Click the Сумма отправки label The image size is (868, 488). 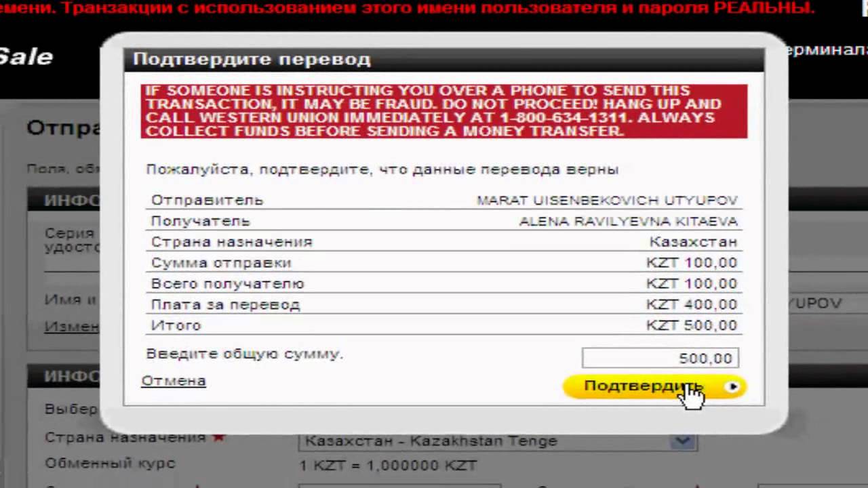click(221, 263)
